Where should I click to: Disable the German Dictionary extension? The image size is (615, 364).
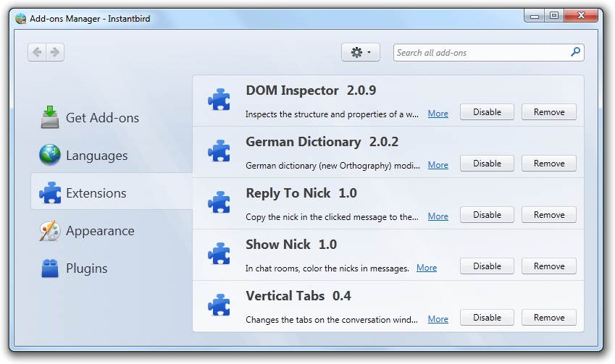coord(487,164)
